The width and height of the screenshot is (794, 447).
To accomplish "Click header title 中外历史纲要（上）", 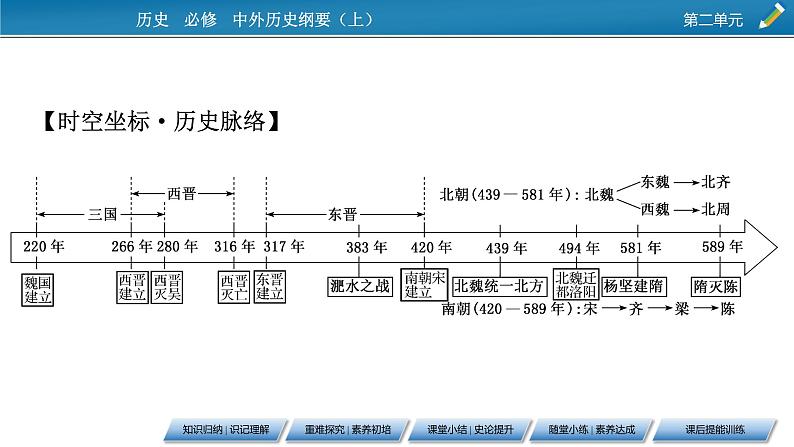I will point(303,20).
